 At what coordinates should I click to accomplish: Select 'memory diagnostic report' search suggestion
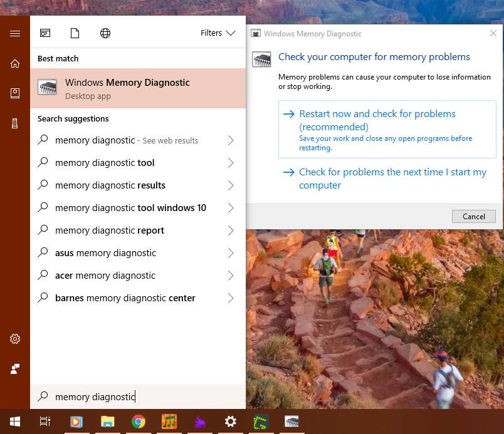click(x=110, y=230)
